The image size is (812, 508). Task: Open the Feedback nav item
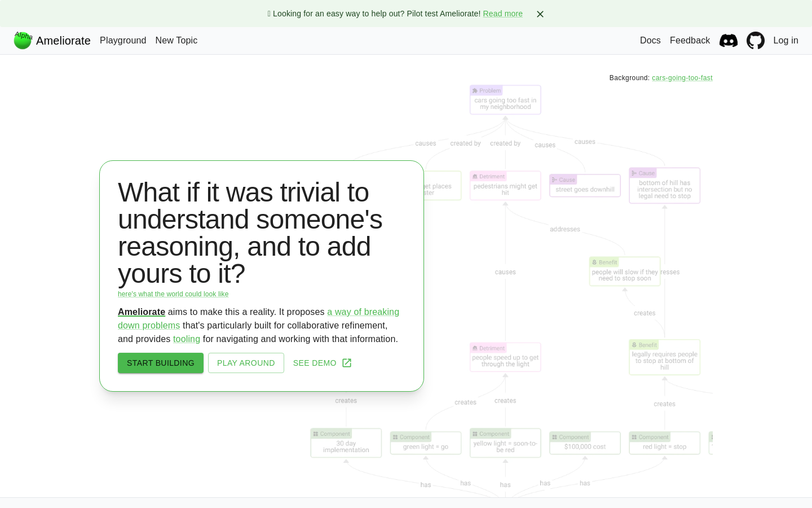(690, 41)
